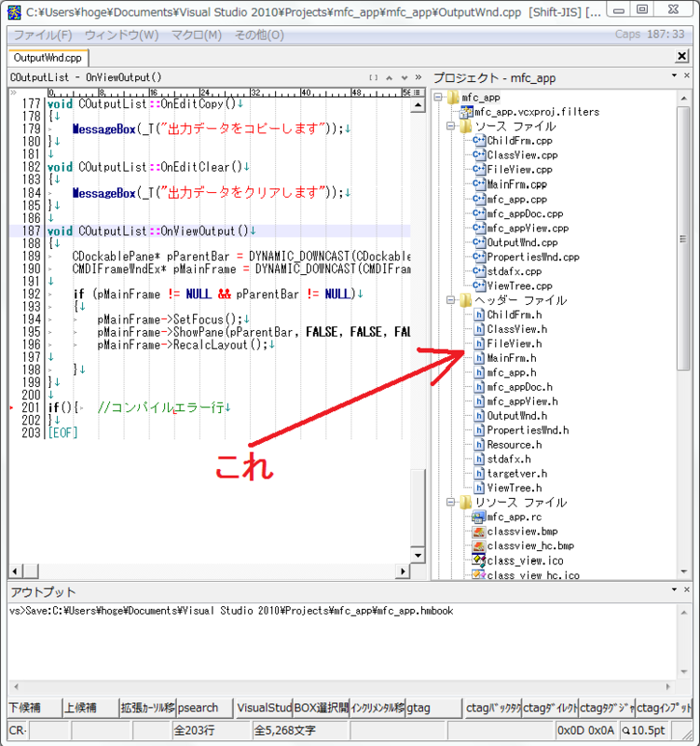Click the ViewTree.cpp file icon
This screenshot has width=700, height=746.
[479, 285]
